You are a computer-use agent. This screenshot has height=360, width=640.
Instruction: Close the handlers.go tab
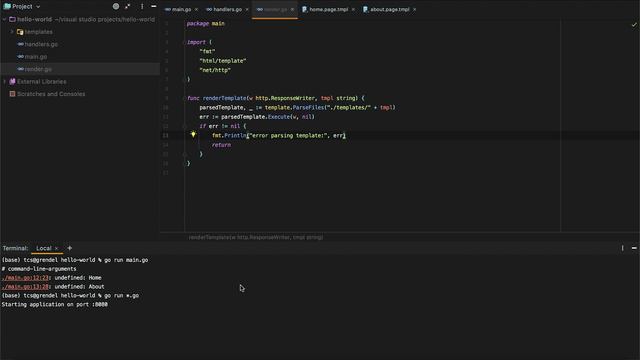coord(247,9)
